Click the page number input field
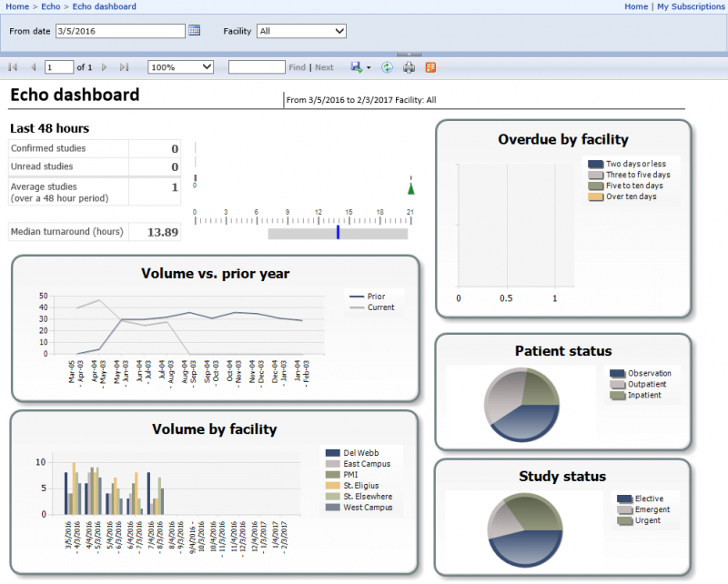Screen dimensions: 728x584 (x=59, y=66)
